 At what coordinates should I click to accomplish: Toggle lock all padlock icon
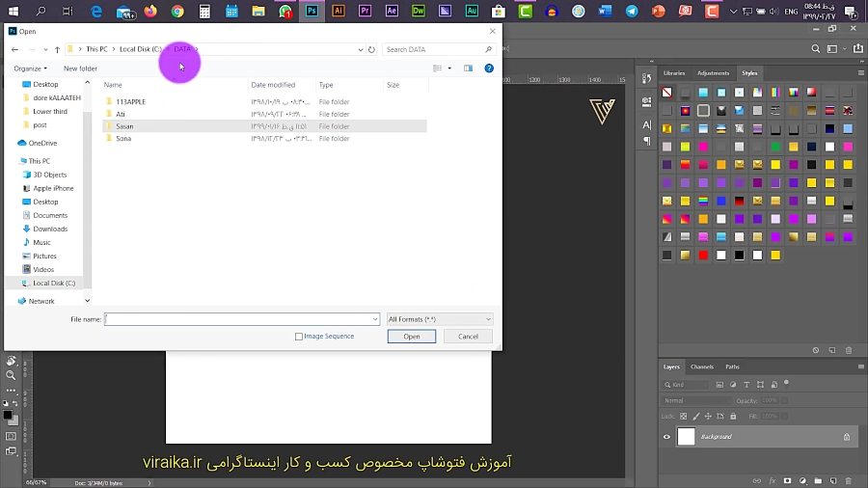(733, 416)
